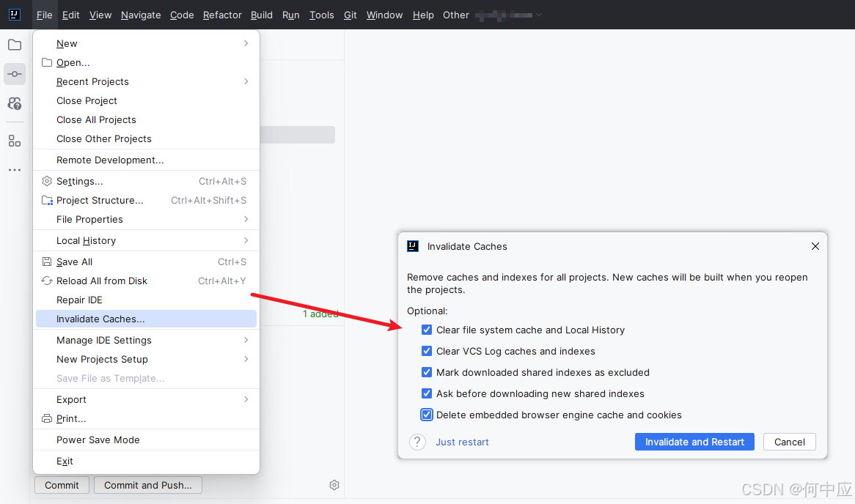
Task: Select Invalidate Caches... menu entry
Action: (100, 319)
